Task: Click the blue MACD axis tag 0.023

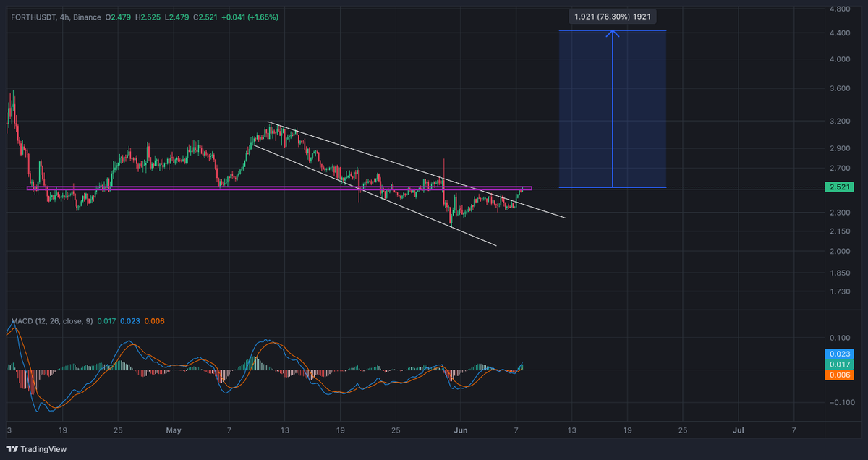Action: pos(839,354)
